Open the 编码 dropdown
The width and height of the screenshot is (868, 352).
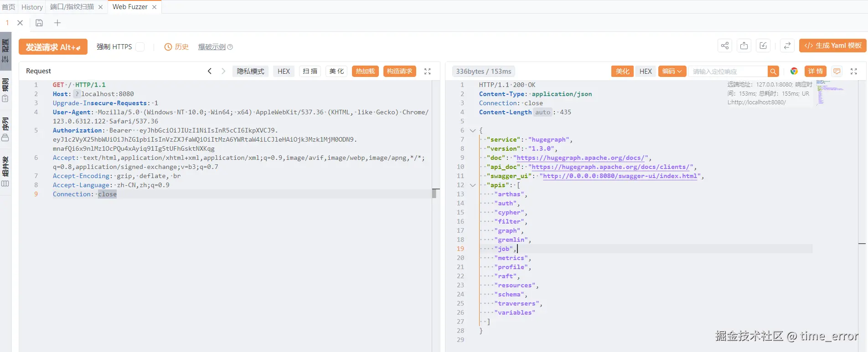pyautogui.click(x=672, y=71)
